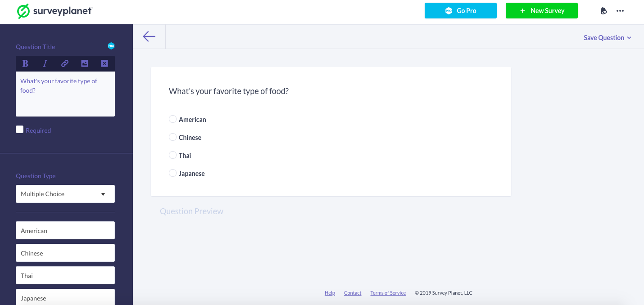Expand the Save Question dropdown
The width and height of the screenshot is (644, 305).
[608, 38]
